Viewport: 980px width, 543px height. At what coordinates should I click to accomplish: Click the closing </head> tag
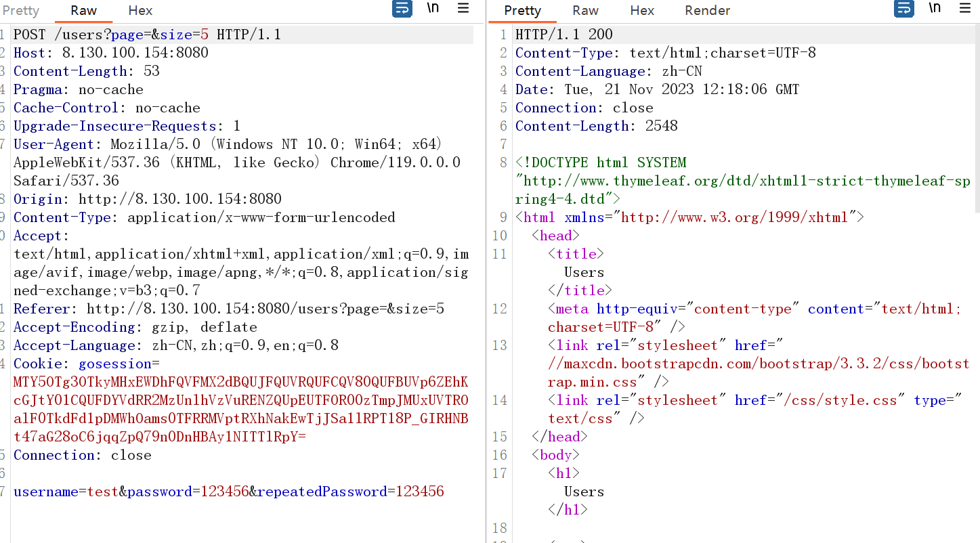pyautogui.click(x=560, y=437)
